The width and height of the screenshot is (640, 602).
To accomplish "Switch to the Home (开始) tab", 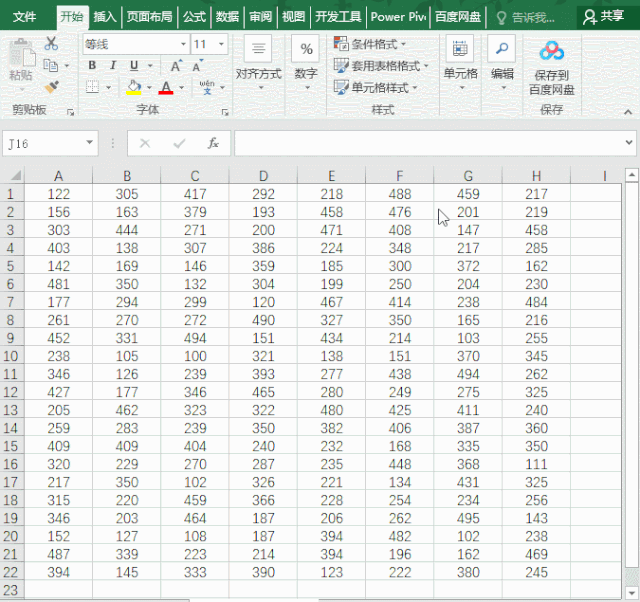I will 72,17.
